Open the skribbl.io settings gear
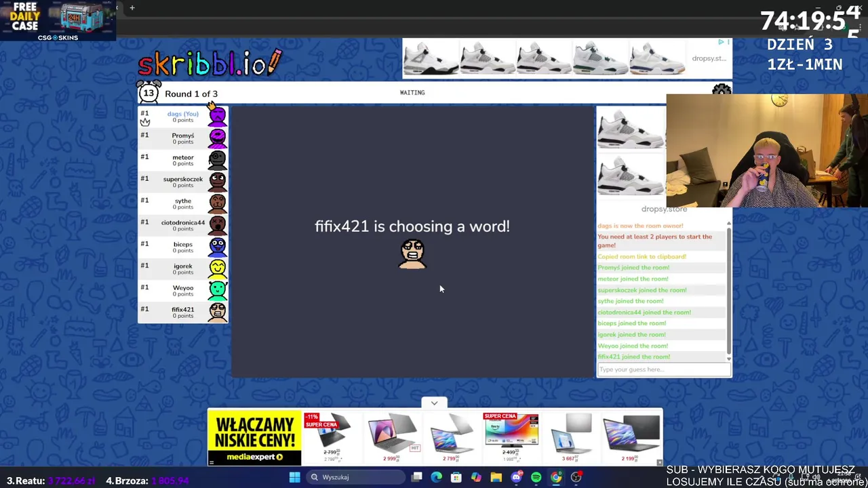Image resolution: width=868 pixels, height=488 pixels. coord(722,90)
